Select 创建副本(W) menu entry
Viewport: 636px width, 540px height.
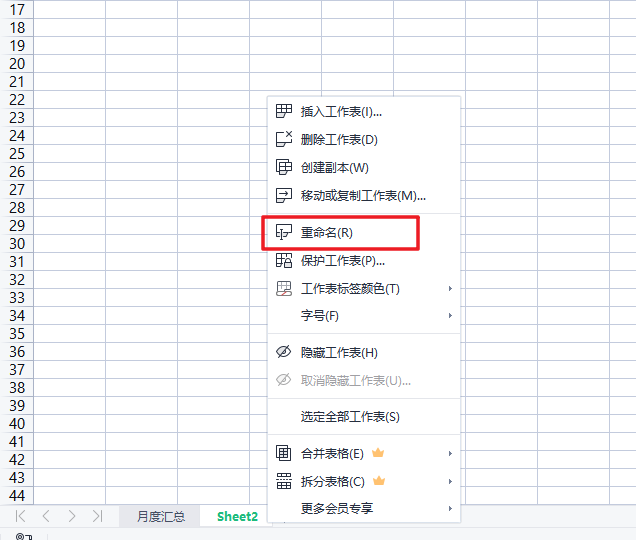tap(364, 167)
